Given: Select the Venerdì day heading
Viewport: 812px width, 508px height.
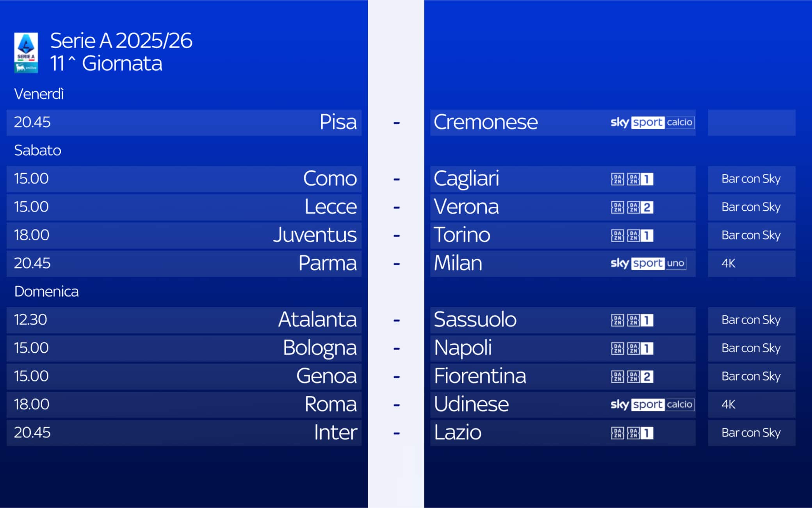Looking at the screenshot, I should [x=39, y=94].
